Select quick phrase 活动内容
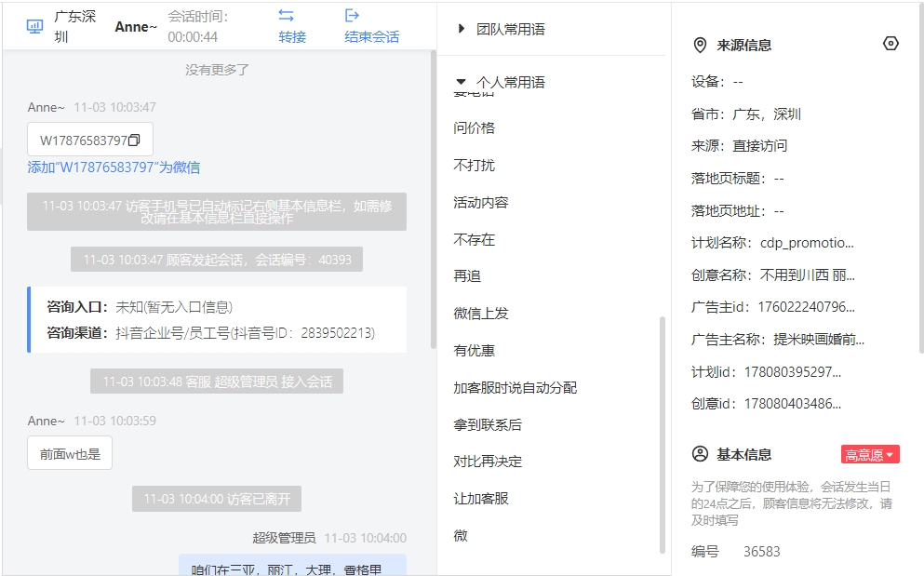Image resolution: width=924 pixels, height=576 pixels. [x=481, y=202]
